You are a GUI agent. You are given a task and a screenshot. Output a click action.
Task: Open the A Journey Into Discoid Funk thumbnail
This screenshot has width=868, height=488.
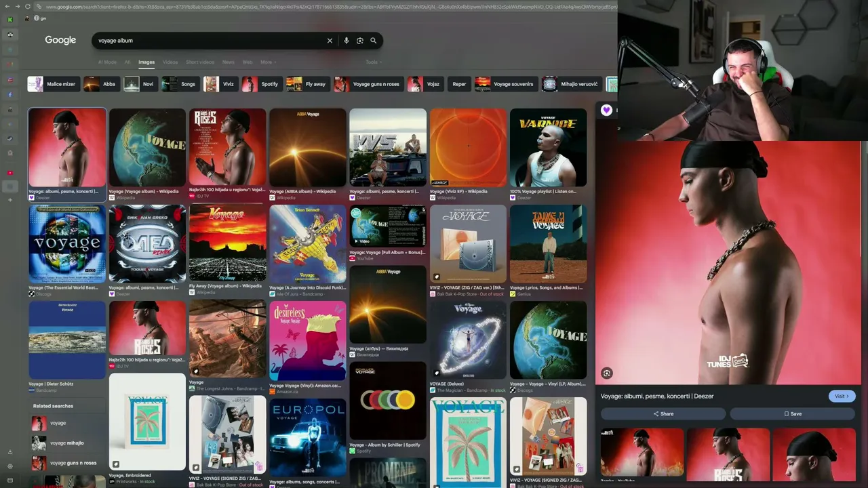(308, 244)
